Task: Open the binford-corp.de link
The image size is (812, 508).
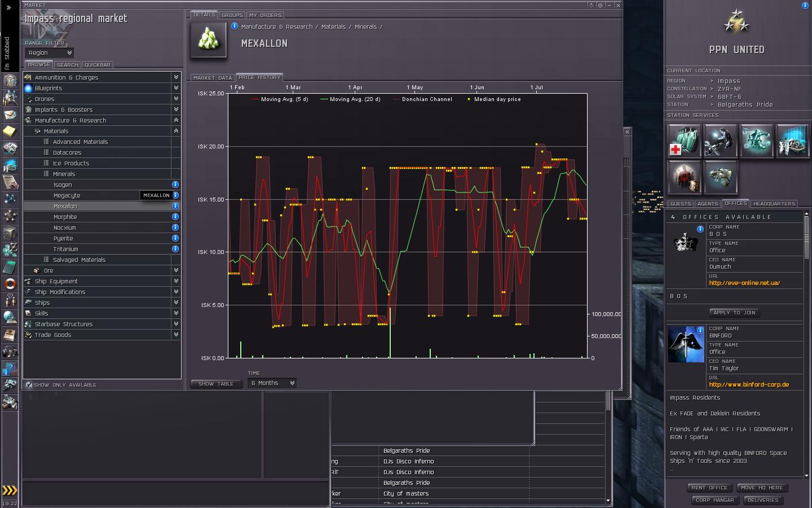Action: pos(749,384)
